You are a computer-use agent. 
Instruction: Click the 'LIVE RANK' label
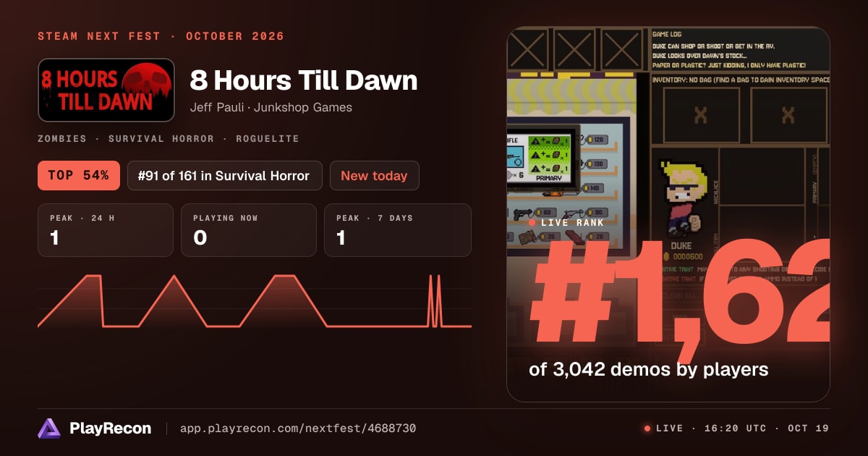point(572,223)
